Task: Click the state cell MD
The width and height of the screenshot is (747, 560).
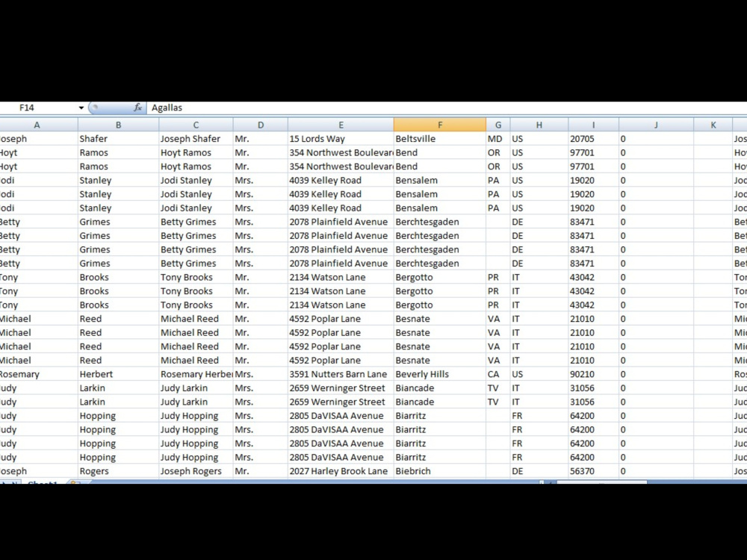Action: tap(498, 139)
